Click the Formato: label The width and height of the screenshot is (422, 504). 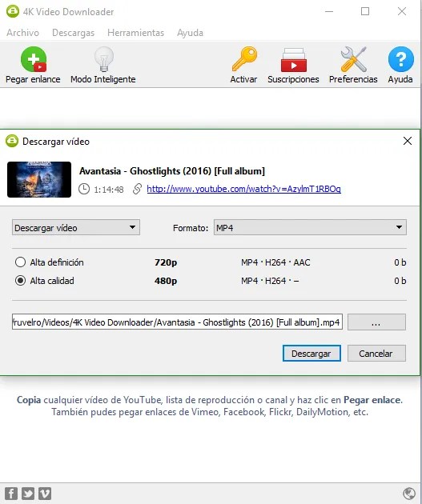click(191, 228)
